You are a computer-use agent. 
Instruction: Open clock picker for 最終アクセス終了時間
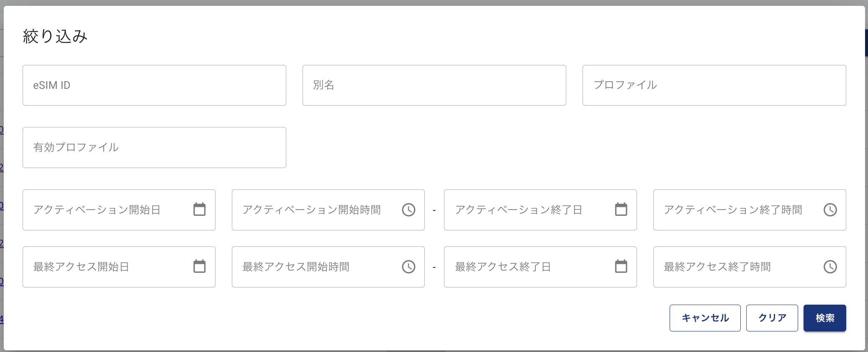pos(830,267)
